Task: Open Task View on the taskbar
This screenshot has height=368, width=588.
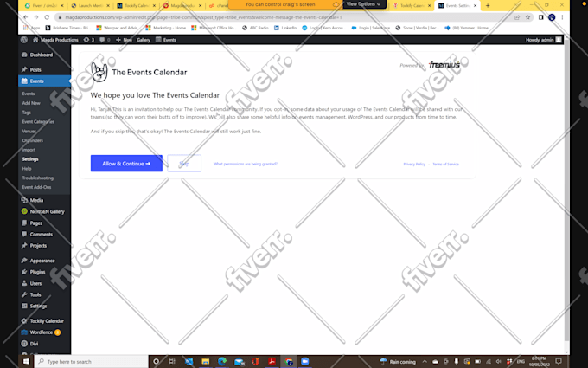Action: pyautogui.click(x=172, y=362)
